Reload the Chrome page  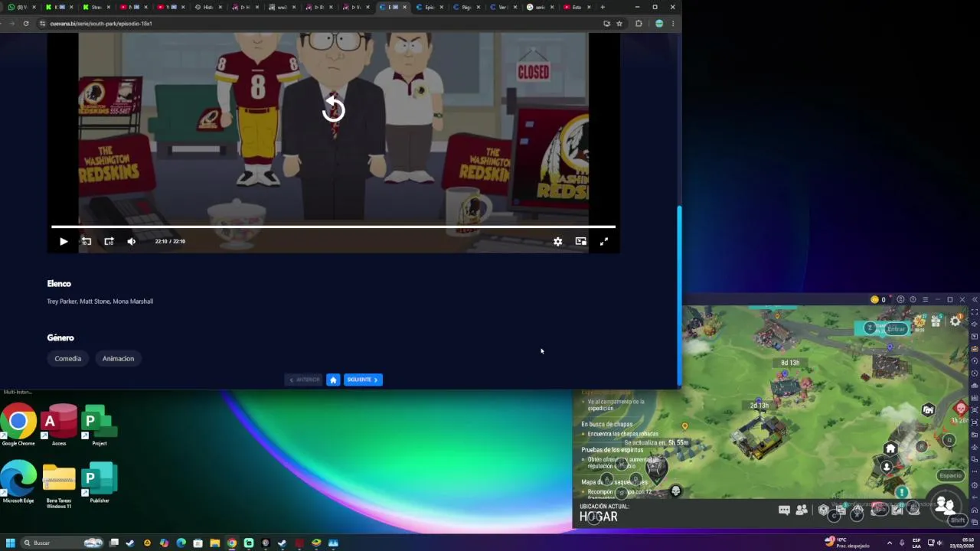point(25,24)
